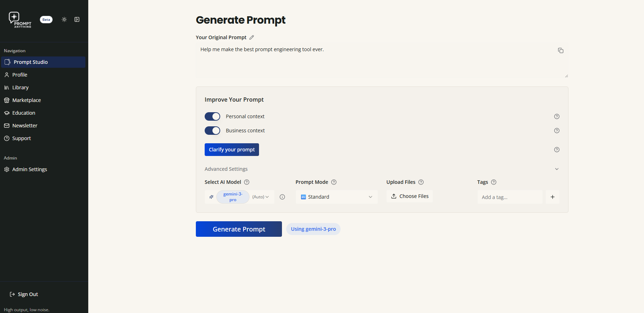Collapse the Advanced Settings chevron
The width and height of the screenshot is (644, 313).
[x=556, y=169]
